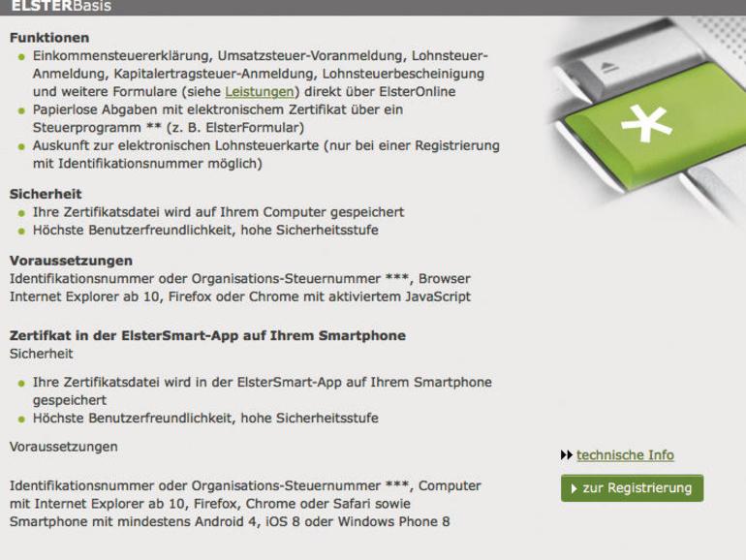Click text line starting Einkommensteuererklärung, Umsatzsteuer-Voranmeldung
The height and width of the screenshot is (560, 746).
click(x=261, y=55)
